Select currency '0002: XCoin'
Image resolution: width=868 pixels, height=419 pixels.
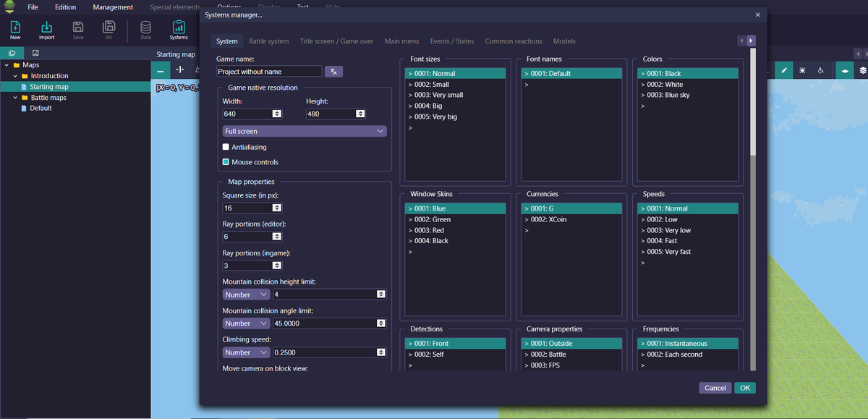coord(571,219)
